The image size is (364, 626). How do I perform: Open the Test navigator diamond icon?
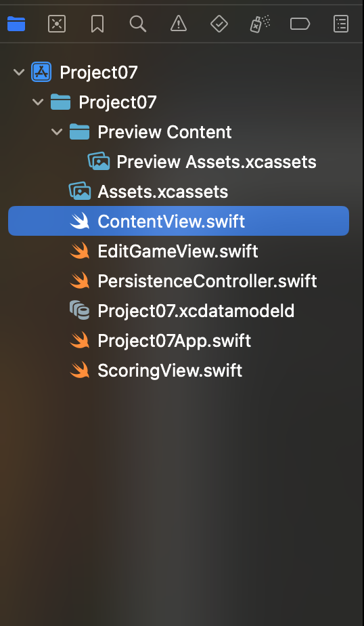[219, 24]
